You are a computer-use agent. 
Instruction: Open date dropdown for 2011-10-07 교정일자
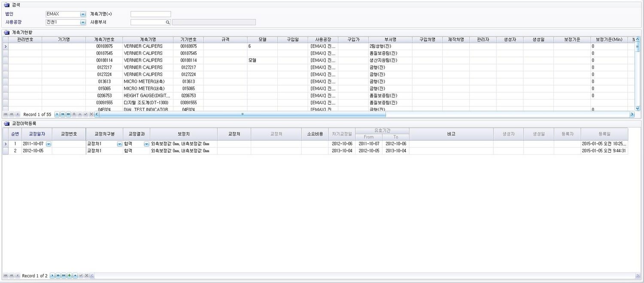(49, 144)
